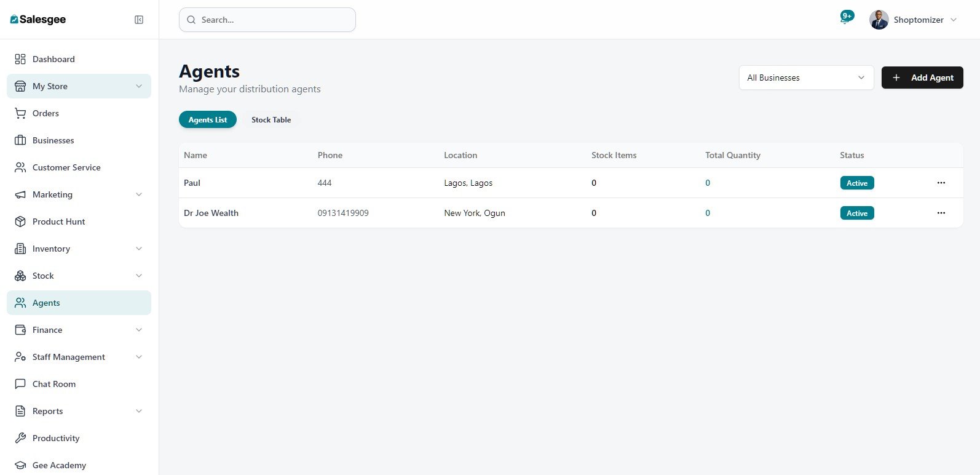Go to Orders in the sidebar
Screen dimensions: 980x475
pos(79,113)
